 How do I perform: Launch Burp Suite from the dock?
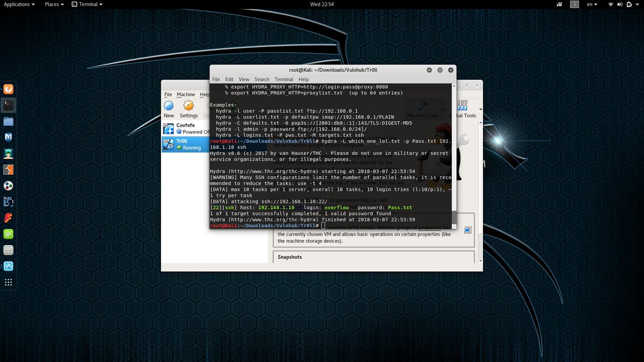tap(9, 169)
